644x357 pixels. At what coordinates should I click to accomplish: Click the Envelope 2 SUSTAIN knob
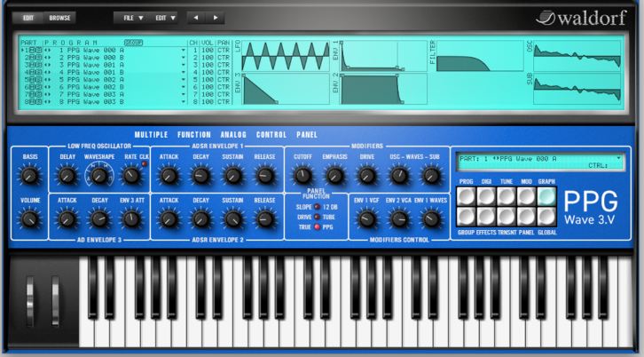pyautogui.click(x=233, y=219)
